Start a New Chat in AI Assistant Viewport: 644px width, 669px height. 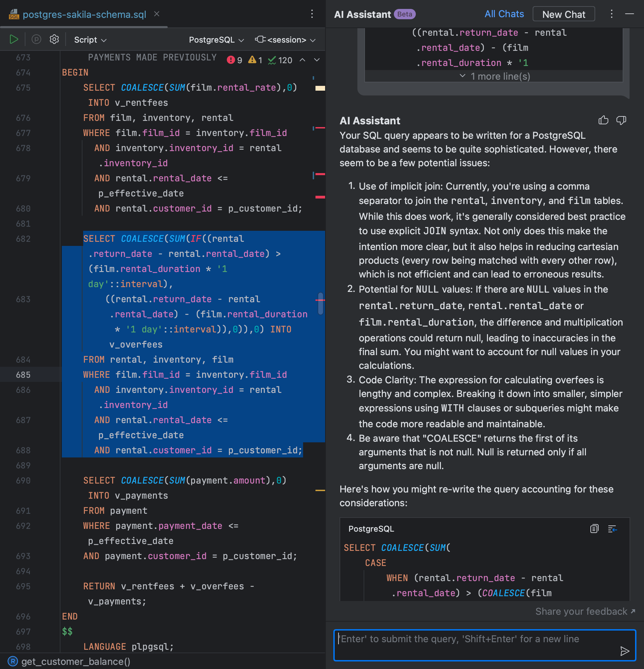click(x=563, y=14)
